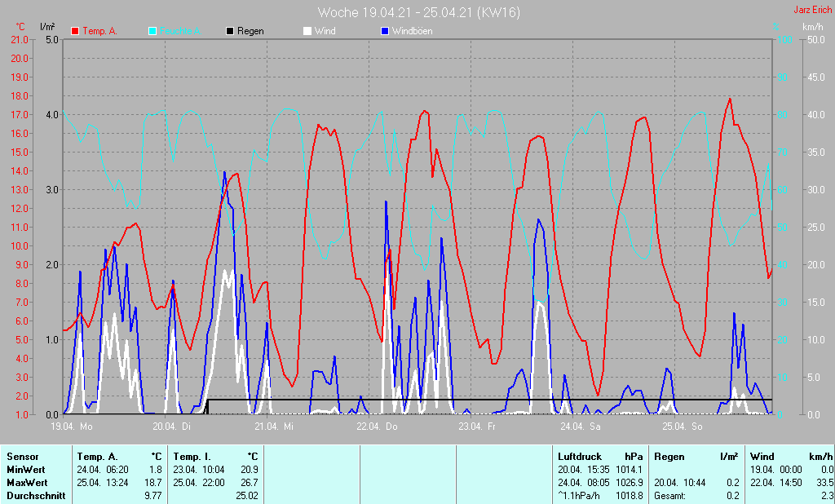
Task: Click the blue Windböen legend square
Action: pyautogui.click(x=385, y=31)
